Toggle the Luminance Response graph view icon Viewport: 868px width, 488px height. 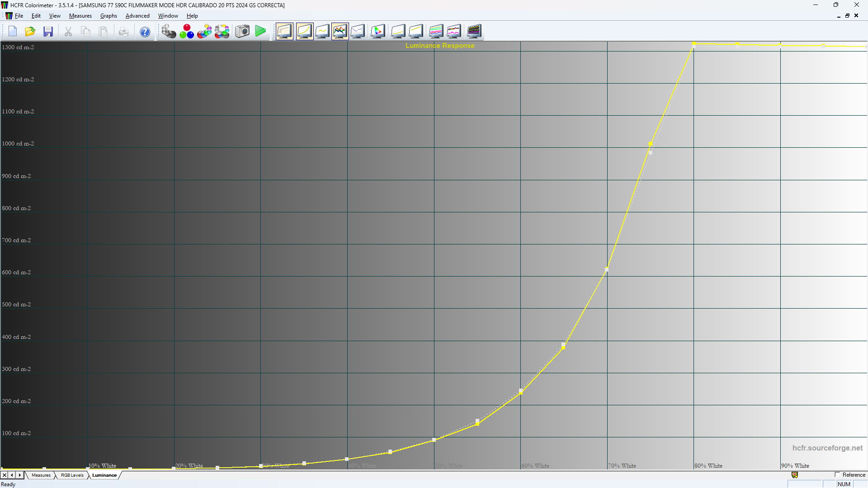[305, 31]
